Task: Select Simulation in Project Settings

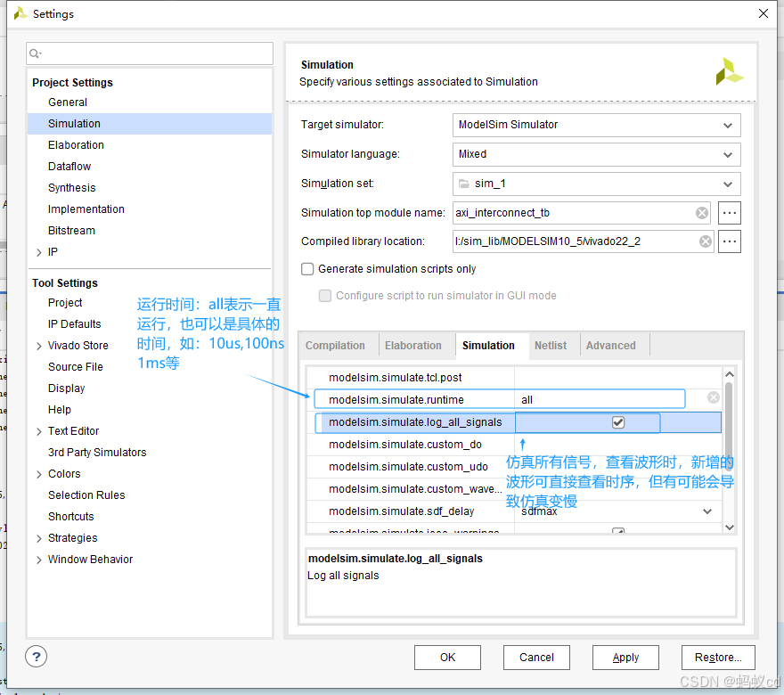Action: coord(150,124)
